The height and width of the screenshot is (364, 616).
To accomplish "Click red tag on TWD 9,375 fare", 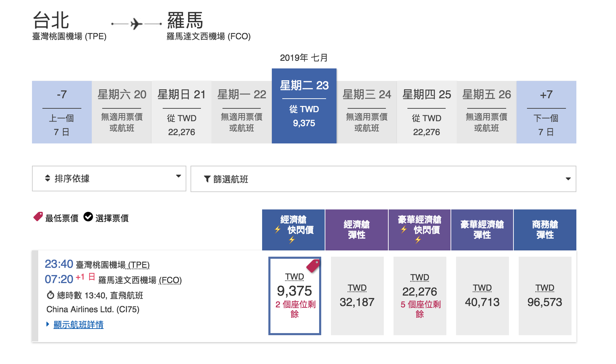I will point(313,266).
